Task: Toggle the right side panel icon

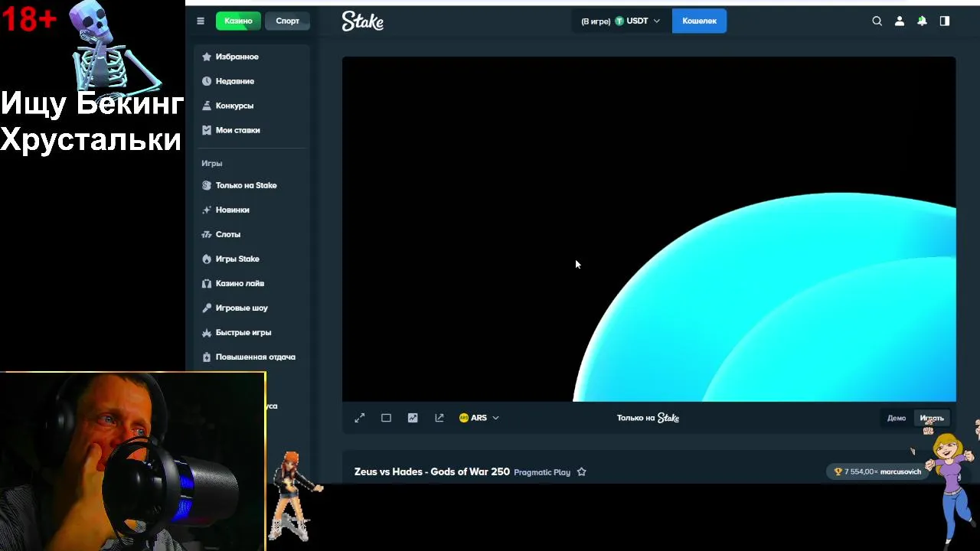Action: pyautogui.click(x=945, y=21)
